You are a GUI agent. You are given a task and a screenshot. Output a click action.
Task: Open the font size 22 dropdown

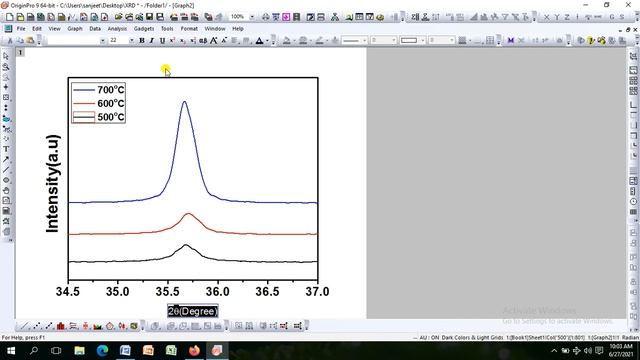click(131, 40)
